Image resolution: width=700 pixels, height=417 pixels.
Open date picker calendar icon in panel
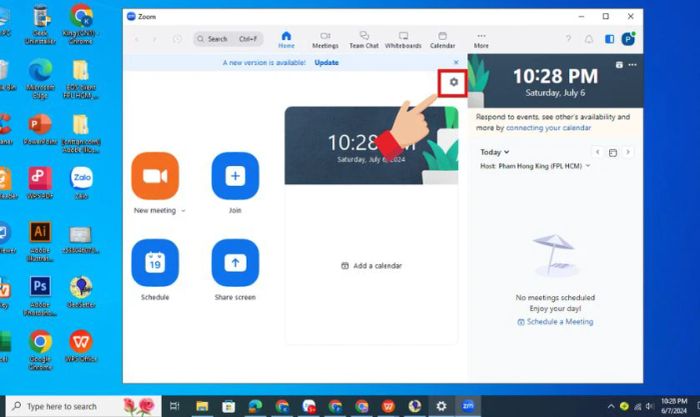click(612, 153)
